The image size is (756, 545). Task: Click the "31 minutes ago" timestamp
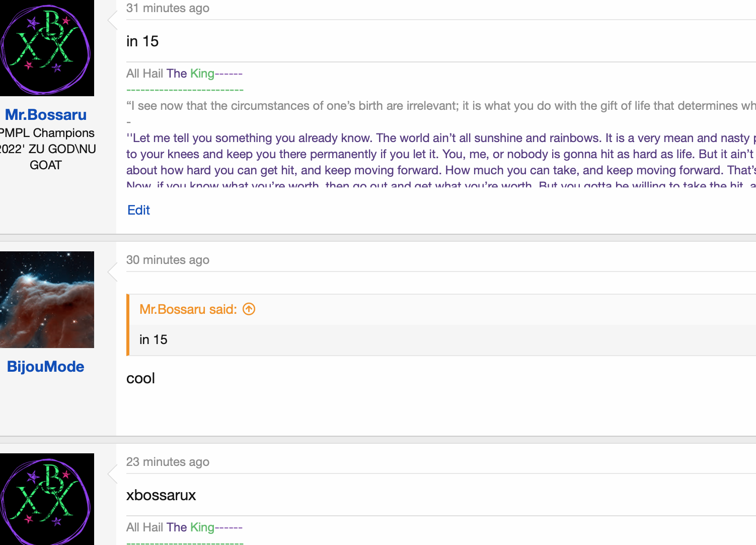(x=168, y=8)
